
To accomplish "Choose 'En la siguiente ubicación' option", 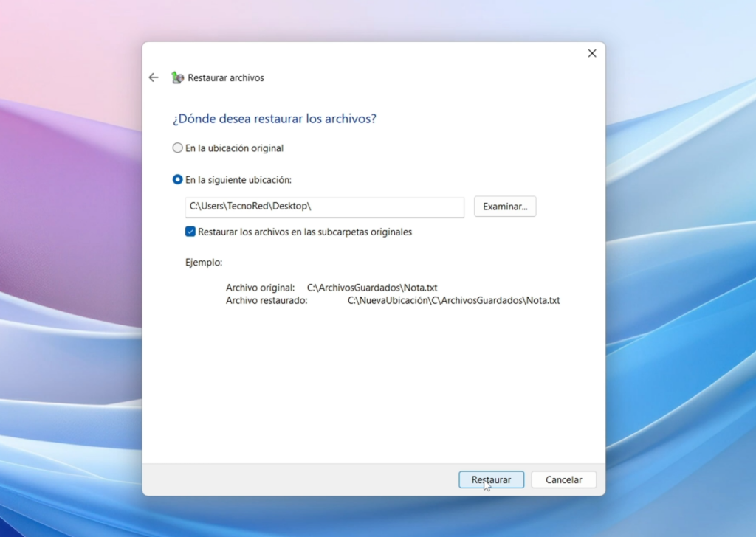I will coord(177,179).
